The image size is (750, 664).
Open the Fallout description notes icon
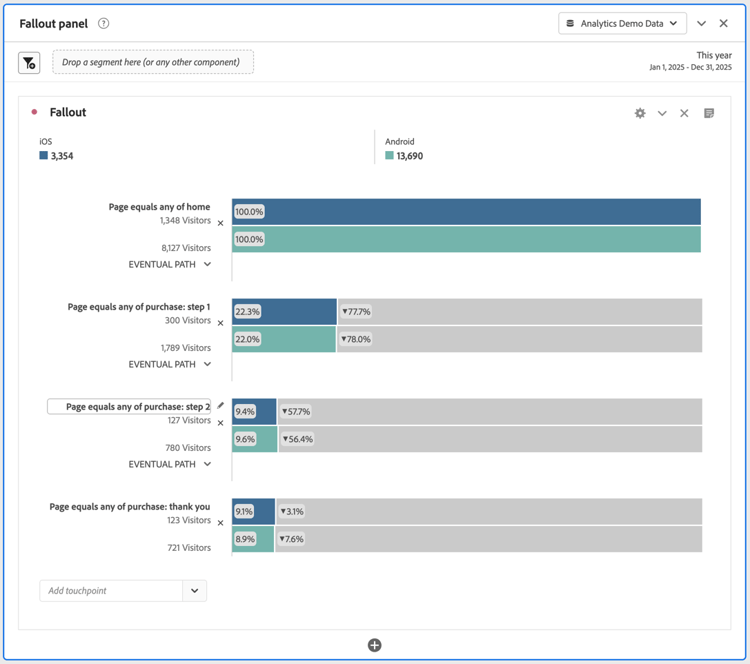[709, 113]
